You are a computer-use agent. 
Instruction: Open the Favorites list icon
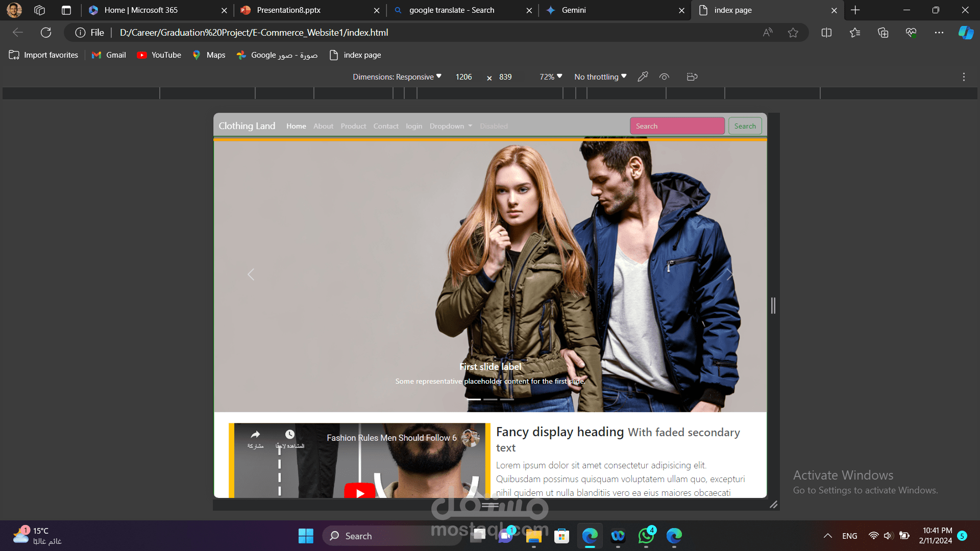pyautogui.click(x=855, y=33)
